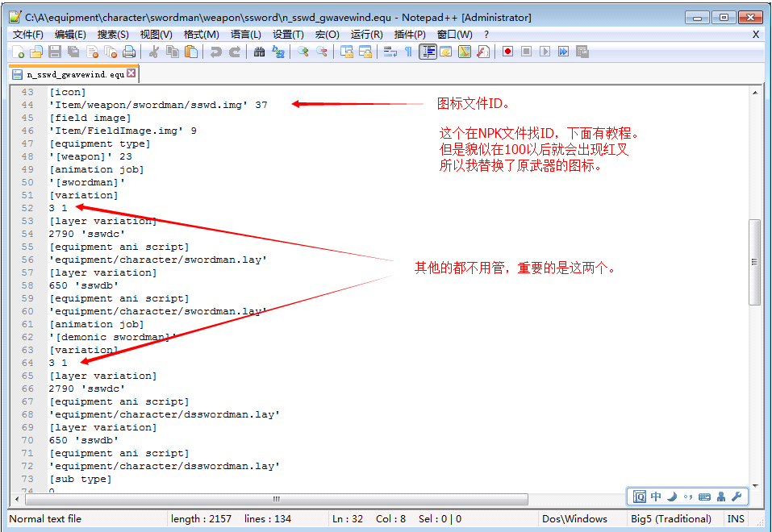Screen dimensions: 772x532
Task: Click the Paste icon on the toolbar
Action: [x=192, y=51]
